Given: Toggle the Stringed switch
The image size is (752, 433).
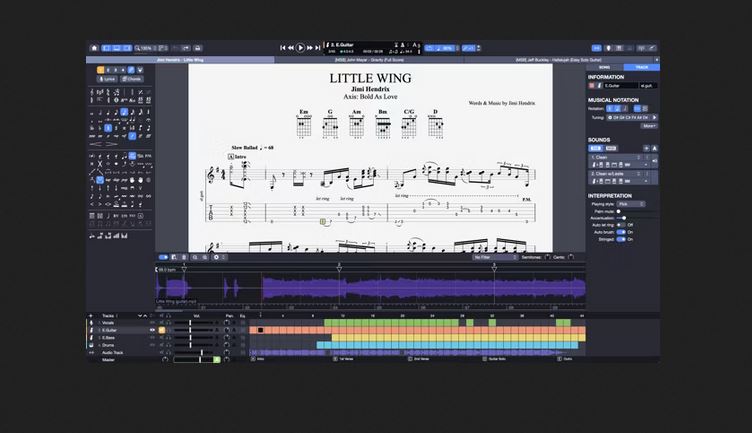Looking at the screenshot, I should pos(621,239).
